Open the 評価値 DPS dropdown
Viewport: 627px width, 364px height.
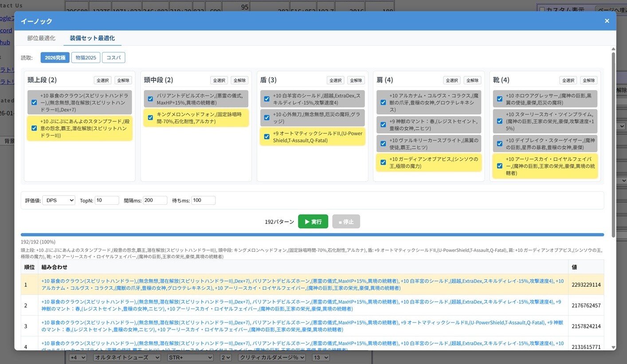point(59,200)
